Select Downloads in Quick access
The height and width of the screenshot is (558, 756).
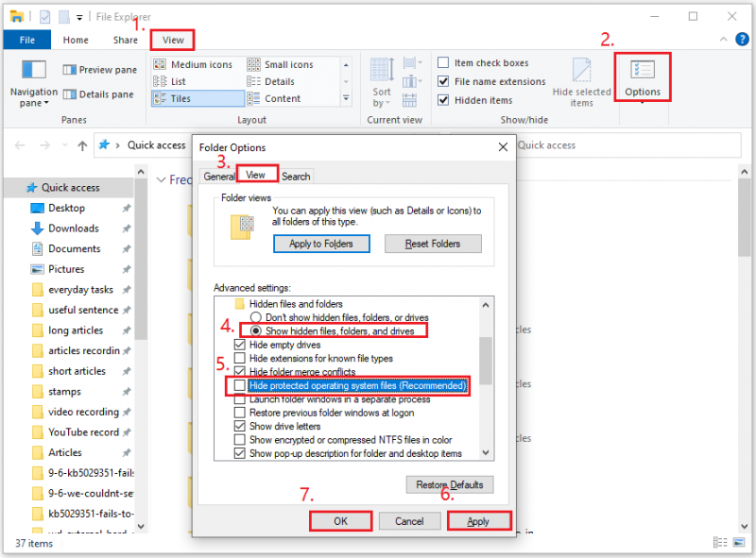point(74,228)
